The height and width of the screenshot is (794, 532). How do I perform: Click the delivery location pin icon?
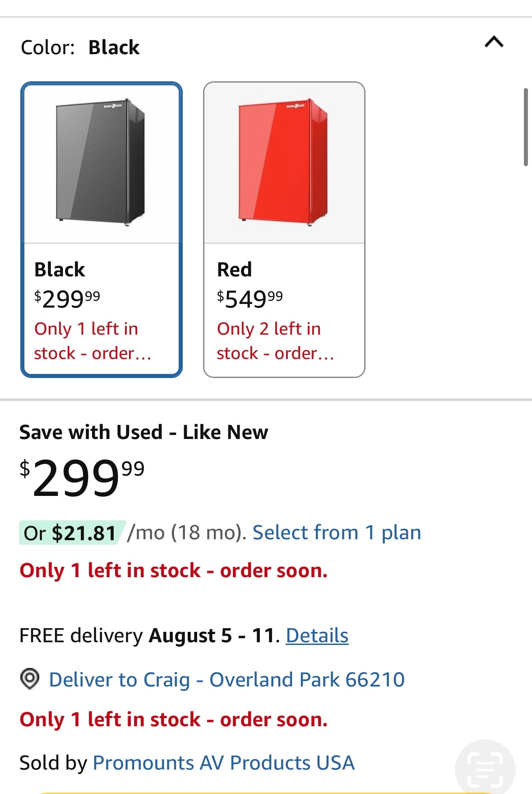click(x=30, y=679)
